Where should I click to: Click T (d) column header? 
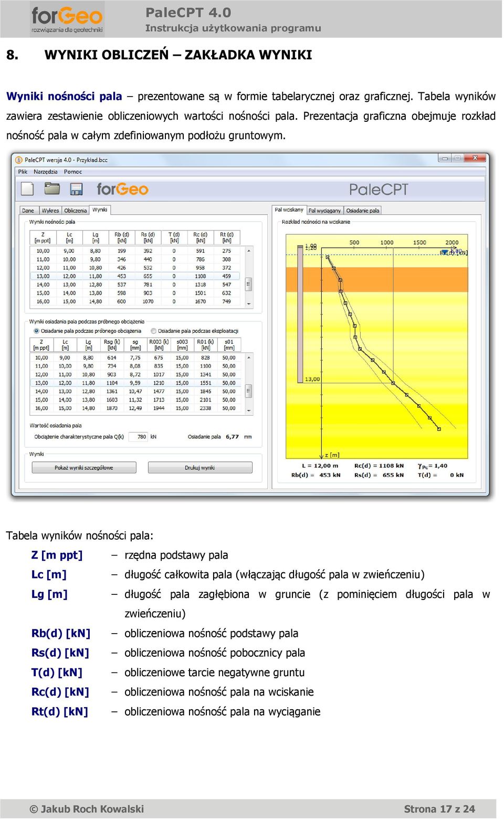tap(174, 237)
